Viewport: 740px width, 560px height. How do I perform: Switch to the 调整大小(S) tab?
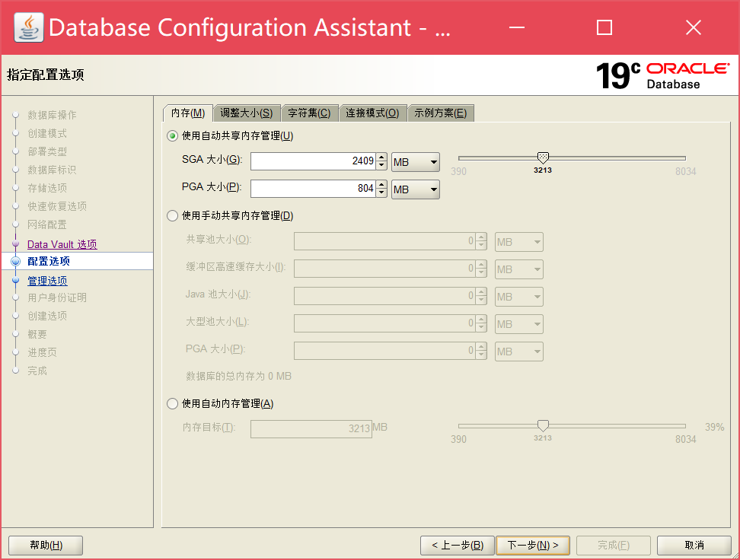pyautogui.click(x=247, y=112)
